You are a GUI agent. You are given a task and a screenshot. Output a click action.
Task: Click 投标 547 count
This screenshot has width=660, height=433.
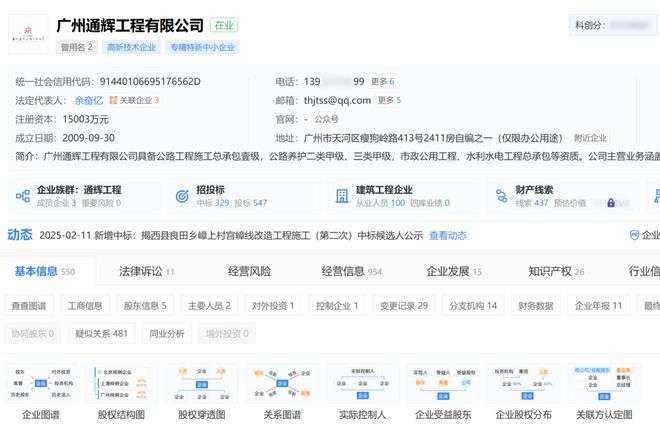[x=250, y=203]
